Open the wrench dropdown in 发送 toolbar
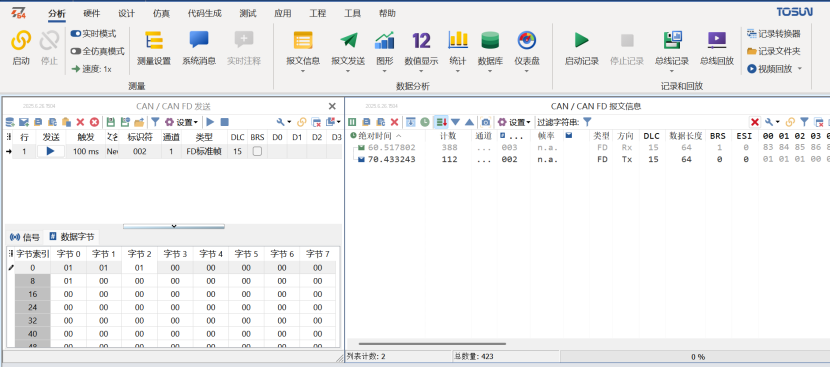 pyautogui.click(x=284, y=122)
